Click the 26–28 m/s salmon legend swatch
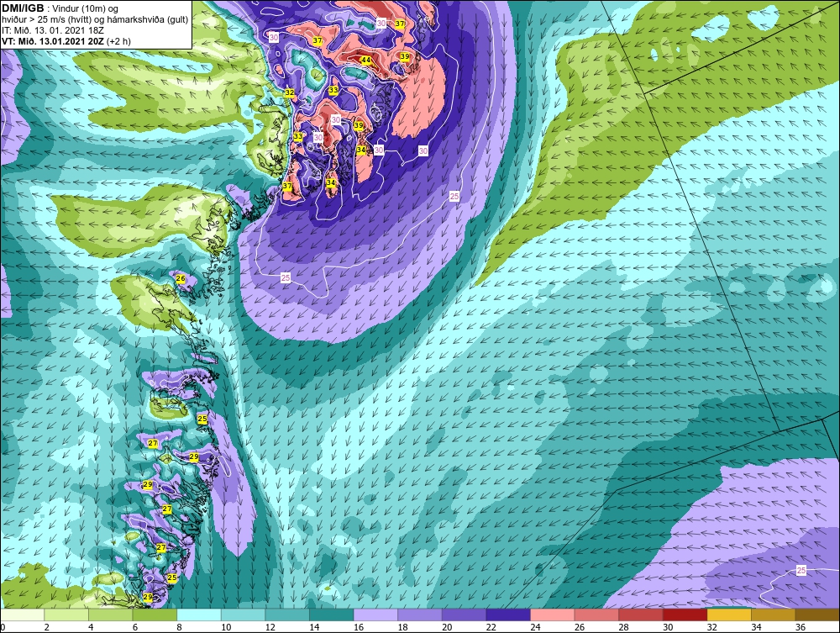 (x=596, y=615)
